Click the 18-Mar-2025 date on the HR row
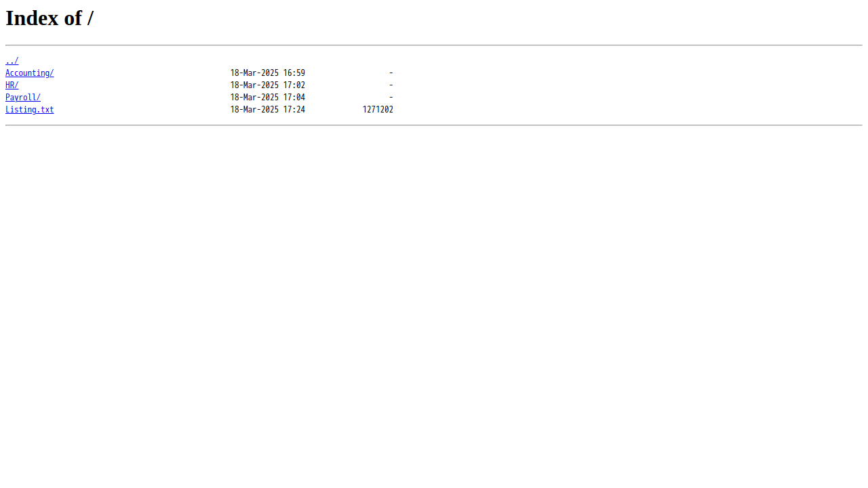Screen dimensions: 868x488 coord(254,85)
